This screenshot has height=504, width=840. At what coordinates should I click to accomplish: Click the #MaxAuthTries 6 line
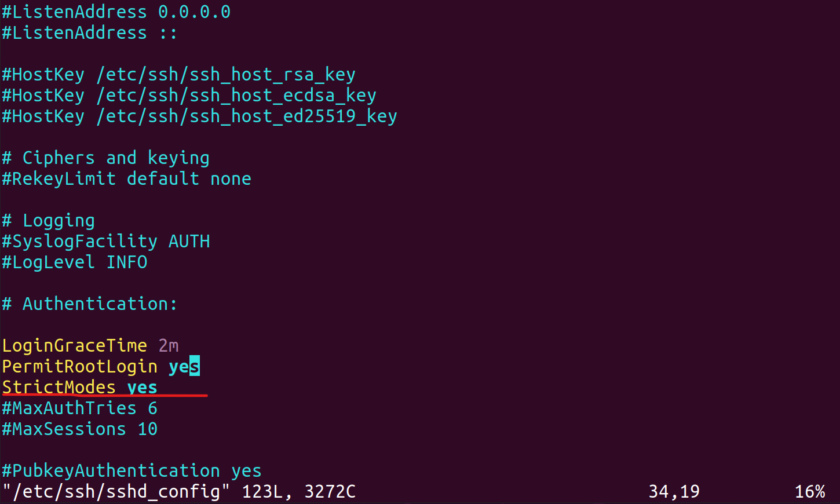[x=79, y=408]
